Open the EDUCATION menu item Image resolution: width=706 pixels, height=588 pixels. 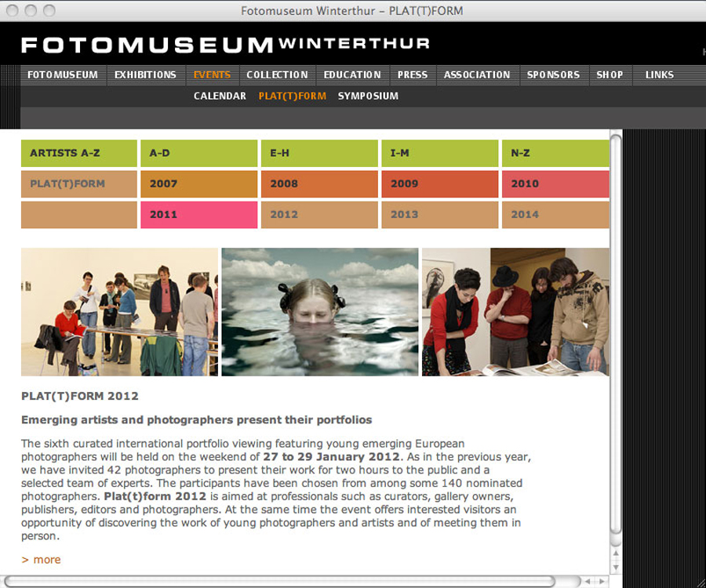click(x=352, y=74)
